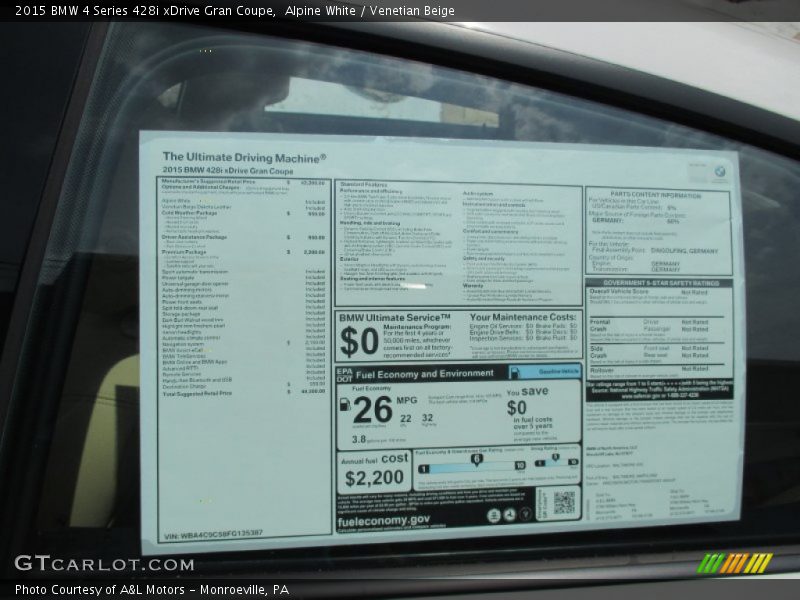
Task: Click the EPA DOT badge on fuel label
Action: [344, 374]
